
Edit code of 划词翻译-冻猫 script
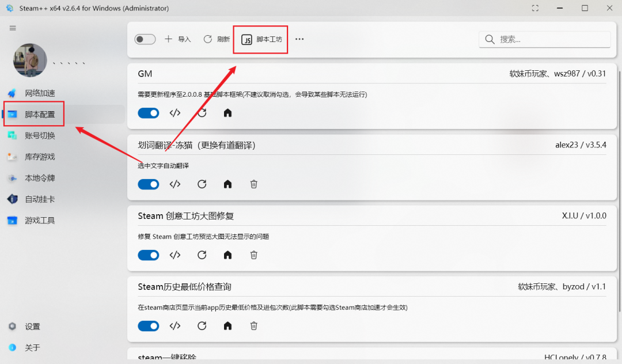point(175,184)
